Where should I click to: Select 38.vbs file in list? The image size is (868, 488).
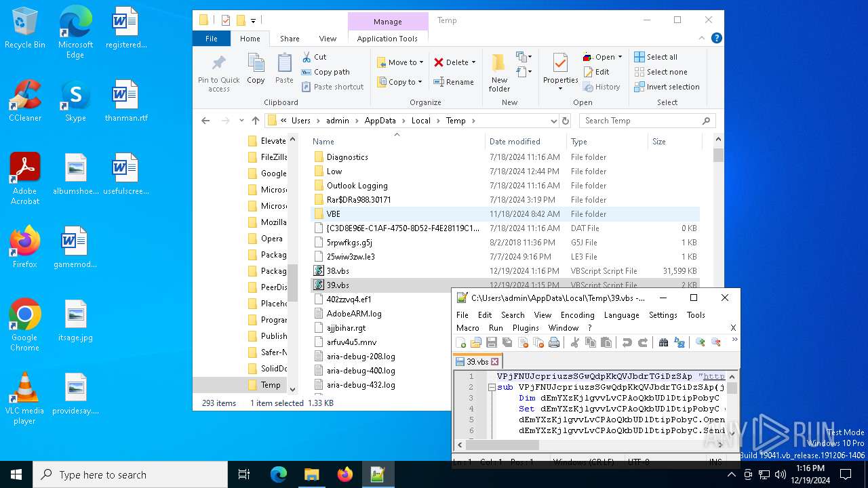coord(506,271)
